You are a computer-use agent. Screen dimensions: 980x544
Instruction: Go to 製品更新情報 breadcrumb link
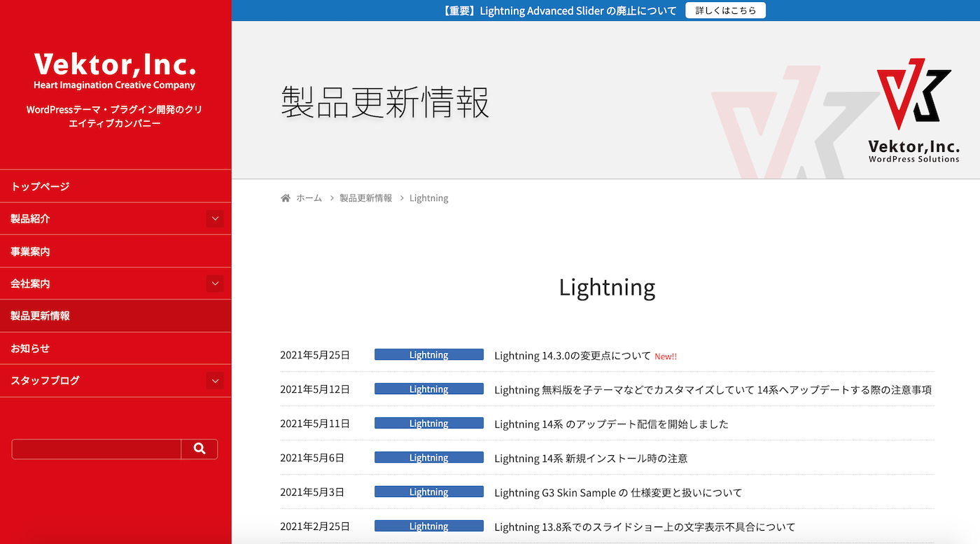[x=366, y=198]
